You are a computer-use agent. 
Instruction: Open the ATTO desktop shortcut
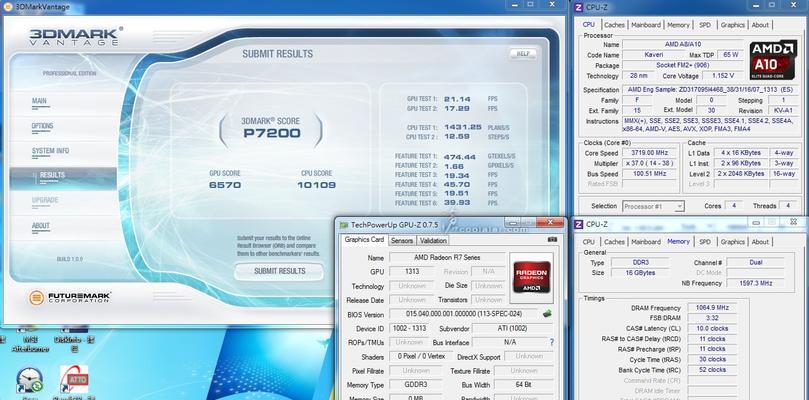tap(74, 379)
